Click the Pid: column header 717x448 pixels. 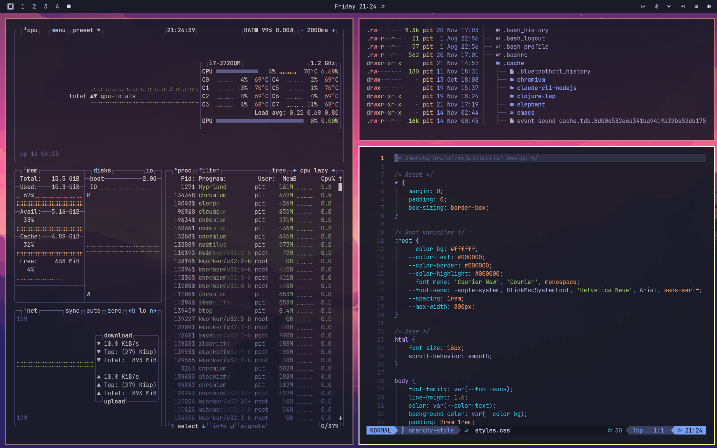(x=188, y=179)
